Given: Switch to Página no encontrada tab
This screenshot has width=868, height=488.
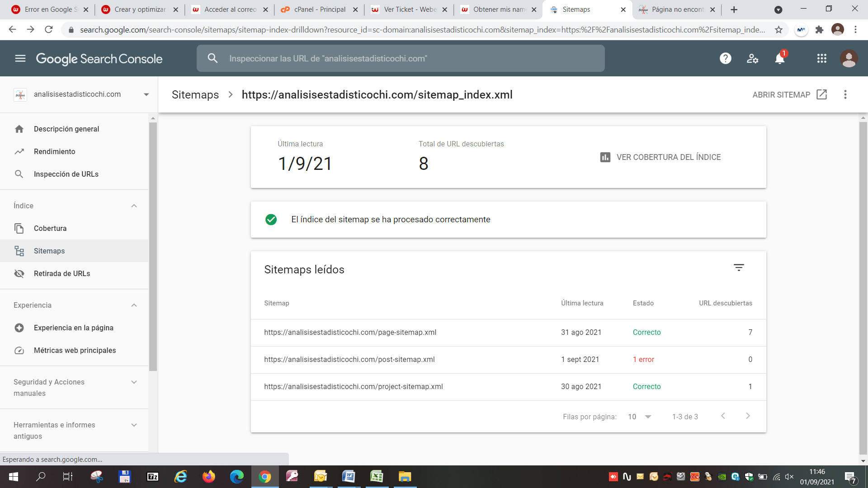Looking at the screenshot, I should click(x=677, y=9).
